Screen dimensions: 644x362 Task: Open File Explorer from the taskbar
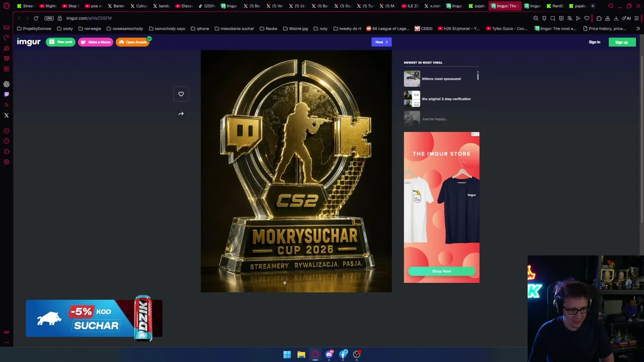pos(301,354)
